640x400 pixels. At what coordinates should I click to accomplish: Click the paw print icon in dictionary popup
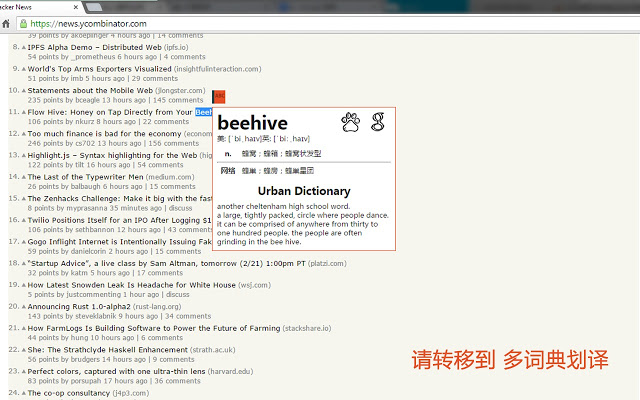point(351,122)
